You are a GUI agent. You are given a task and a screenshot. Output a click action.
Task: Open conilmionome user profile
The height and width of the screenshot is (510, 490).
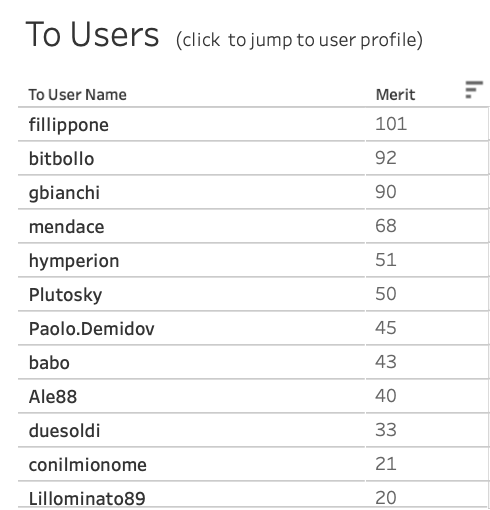[x=88, y=465]
